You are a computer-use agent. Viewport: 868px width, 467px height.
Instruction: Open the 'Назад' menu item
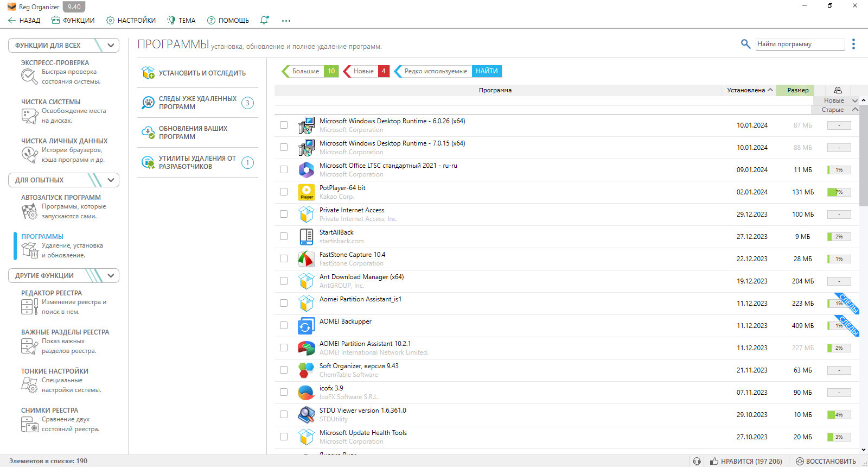(x=24, y=21)
